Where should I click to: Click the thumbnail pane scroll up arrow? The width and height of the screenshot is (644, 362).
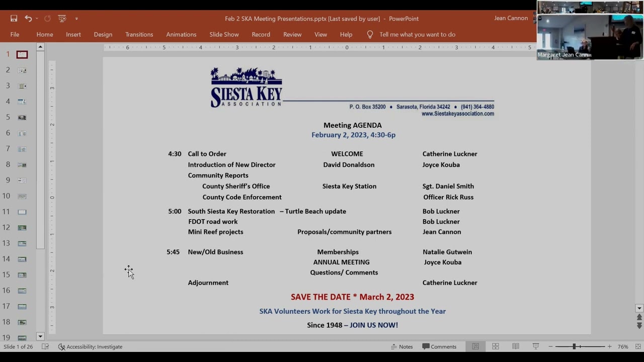[x=40, y=47]
